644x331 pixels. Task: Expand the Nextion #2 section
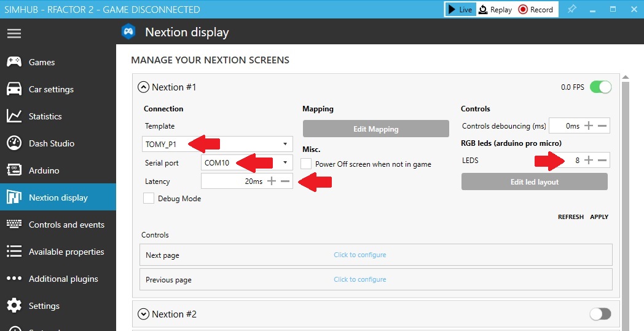coord(143,314)
